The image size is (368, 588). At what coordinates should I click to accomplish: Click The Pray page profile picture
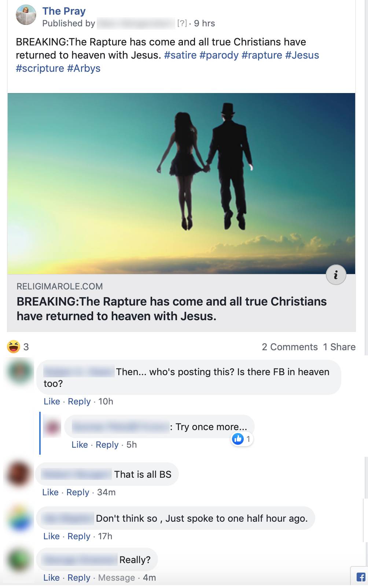tap(26, 15)
